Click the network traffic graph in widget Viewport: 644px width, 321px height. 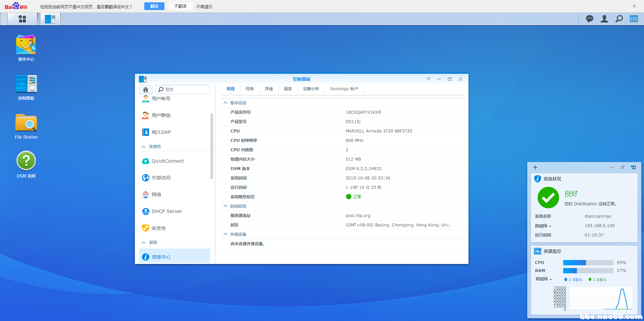pyautogui.click(x=601, y=298)
